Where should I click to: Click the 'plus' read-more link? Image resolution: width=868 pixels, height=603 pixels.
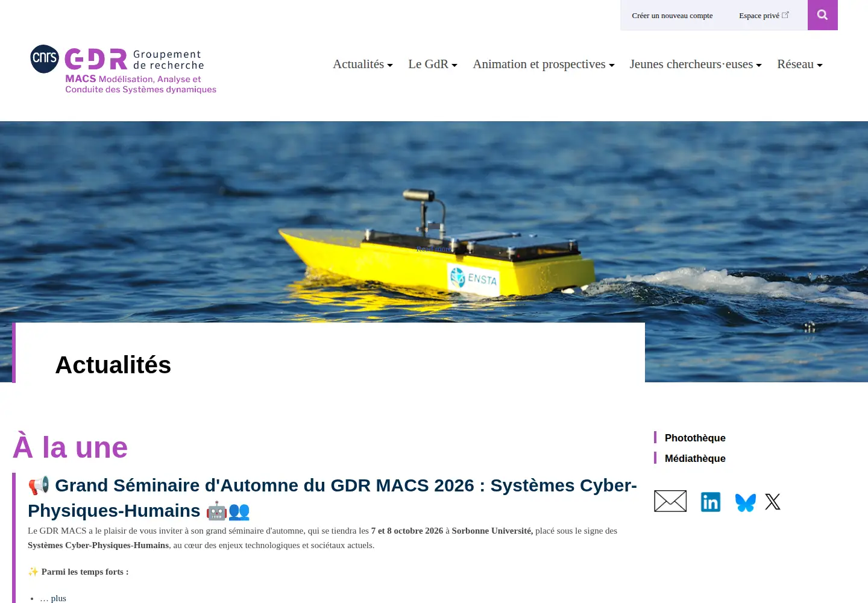click(x=58, y=598)
